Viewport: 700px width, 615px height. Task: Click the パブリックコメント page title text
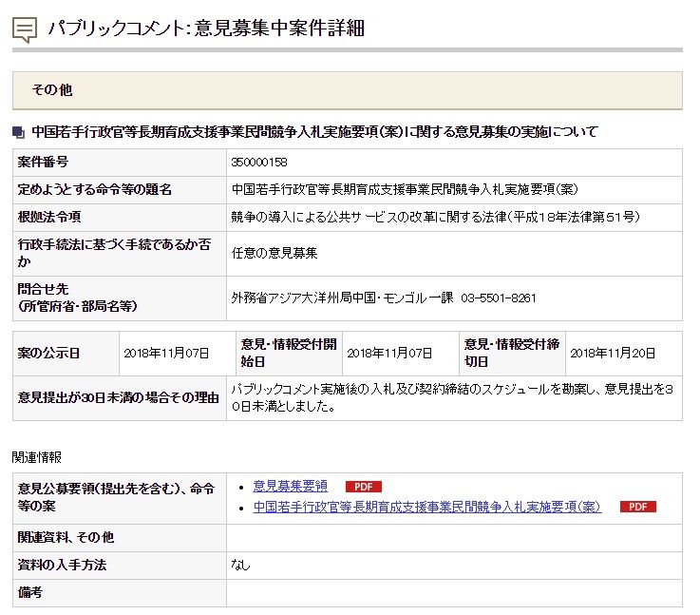206,29
